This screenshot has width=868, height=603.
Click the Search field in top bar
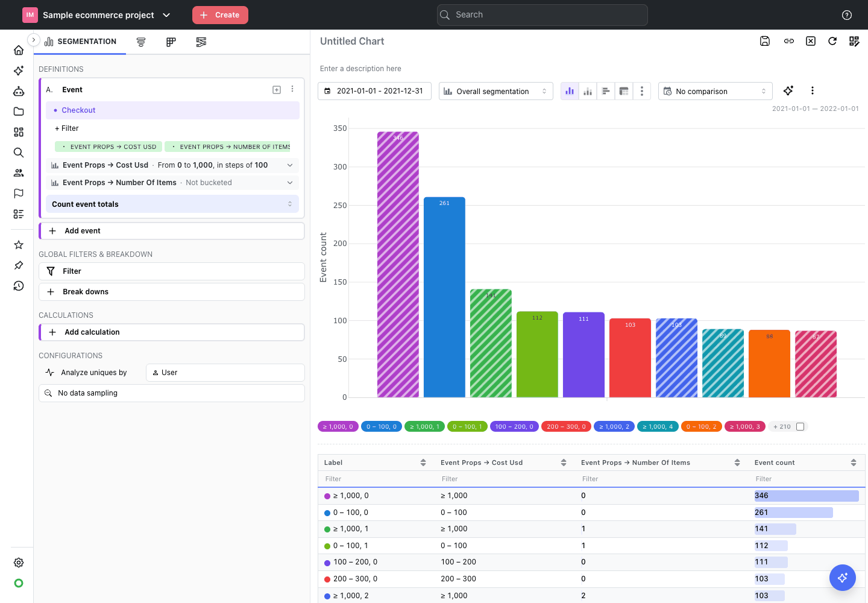click(x=542, y=15)
